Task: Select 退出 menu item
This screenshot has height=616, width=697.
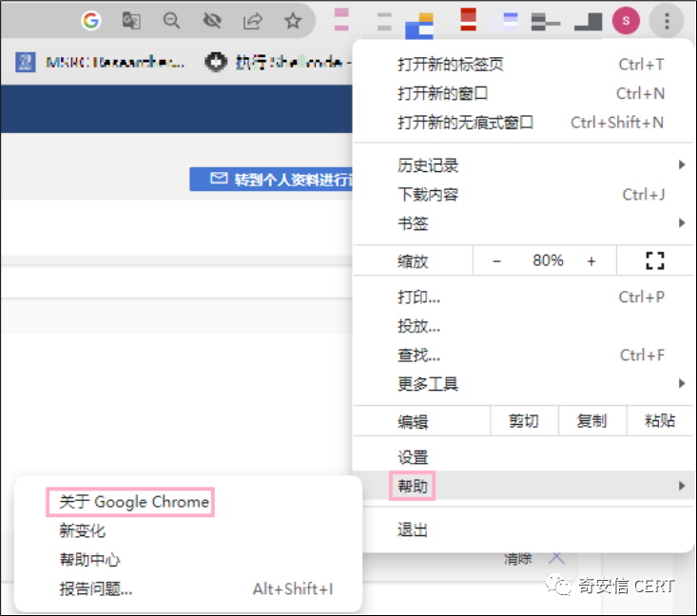Action: click(522, 529)
